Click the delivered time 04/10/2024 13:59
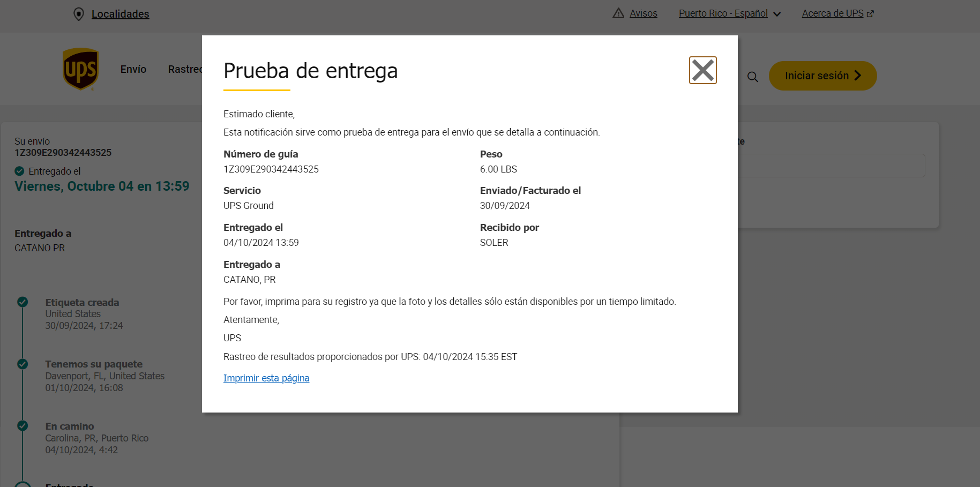The width and height of the screenshot is (980, 487). (x=261, y=243)
